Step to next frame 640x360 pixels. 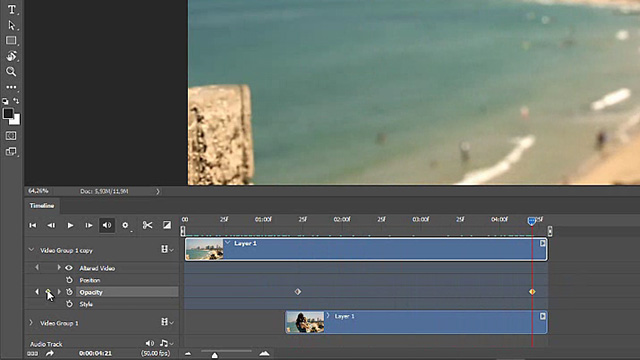[89, 225]
